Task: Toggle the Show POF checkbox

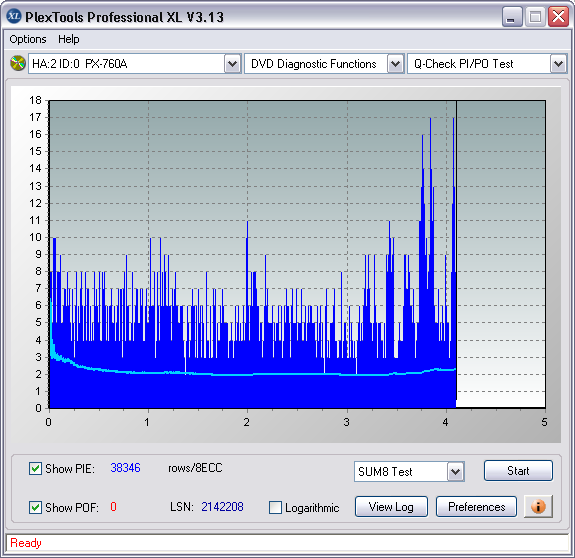Action: [35, 507]
